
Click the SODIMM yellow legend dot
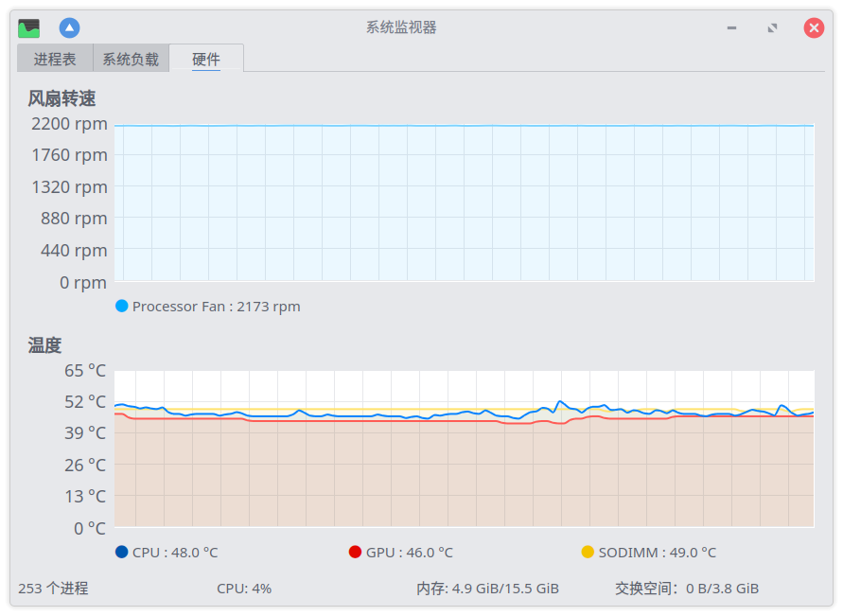click(588, 552)
